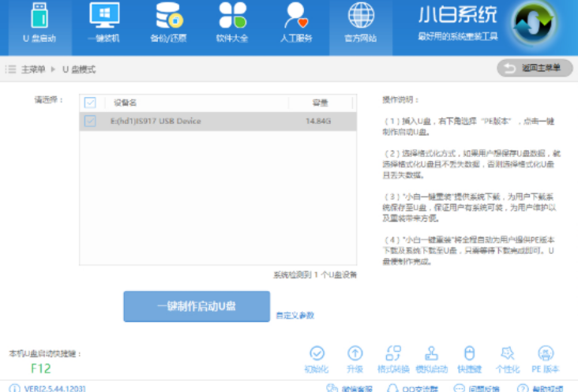Click the 快捷键 mouse icon
Screen dimensions: 578x392
pos(469,358)
